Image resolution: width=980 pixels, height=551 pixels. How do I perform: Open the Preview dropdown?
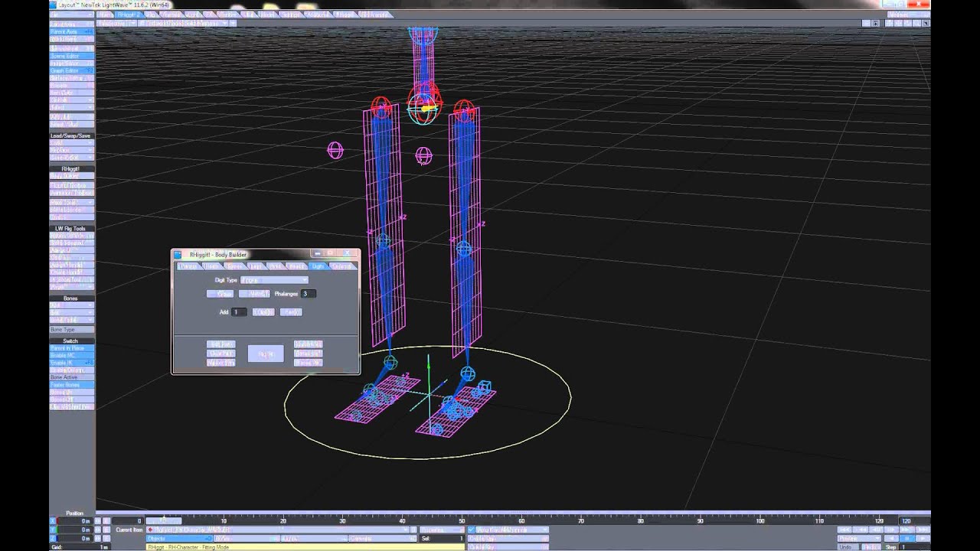coord(858,538)
